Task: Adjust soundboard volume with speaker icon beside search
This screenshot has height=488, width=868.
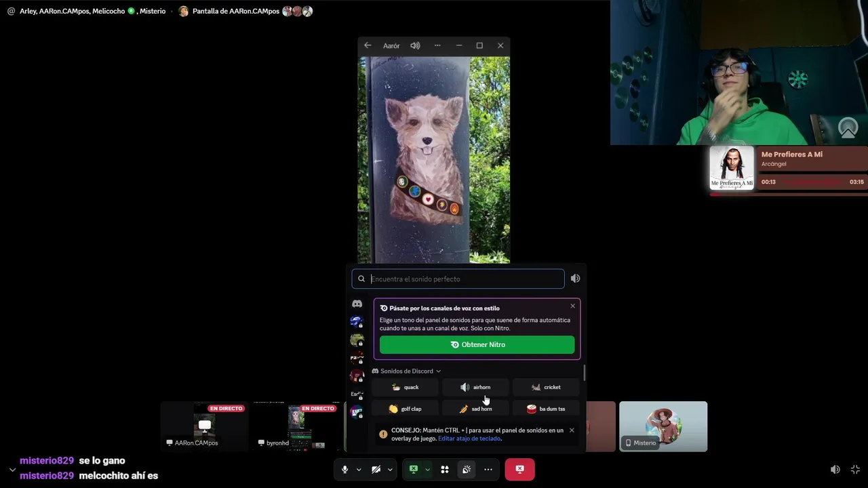Action: click(x=575, y=279)
